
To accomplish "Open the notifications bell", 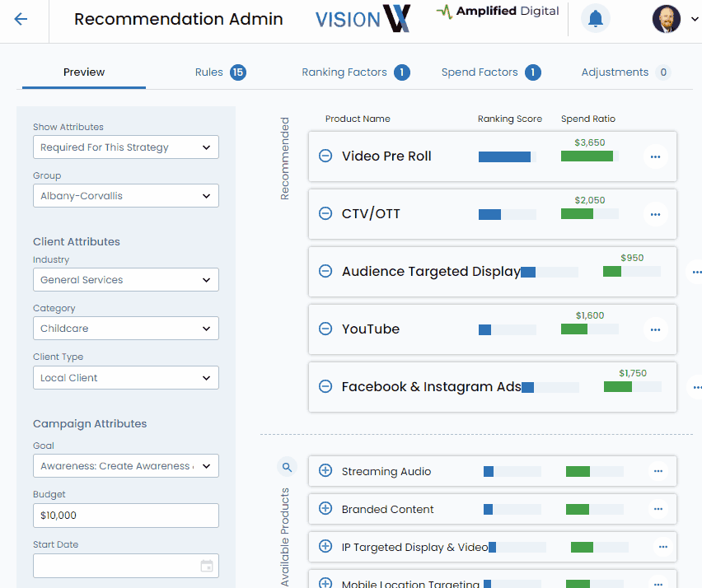I will point(595,19).
